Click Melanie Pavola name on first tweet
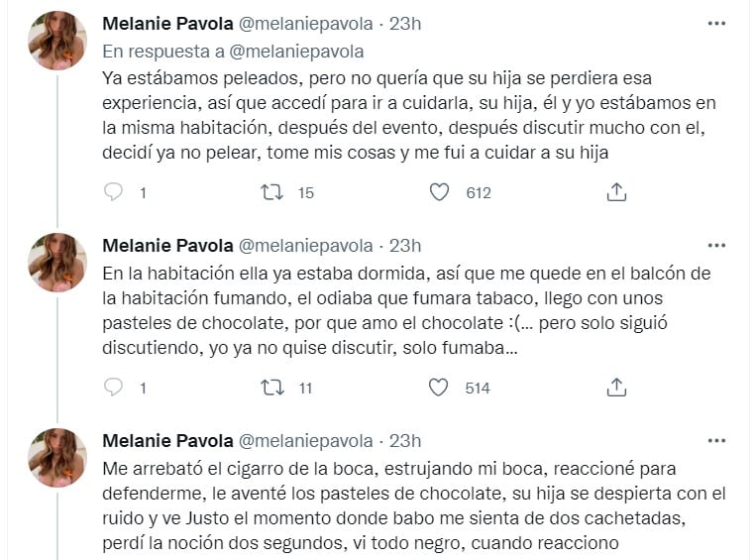 click(167, 24)
